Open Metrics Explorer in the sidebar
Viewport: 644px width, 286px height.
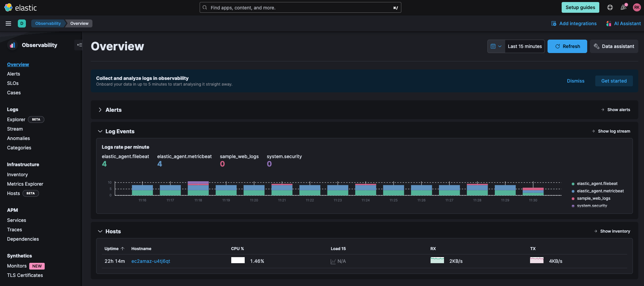click(x=25, y=184)
